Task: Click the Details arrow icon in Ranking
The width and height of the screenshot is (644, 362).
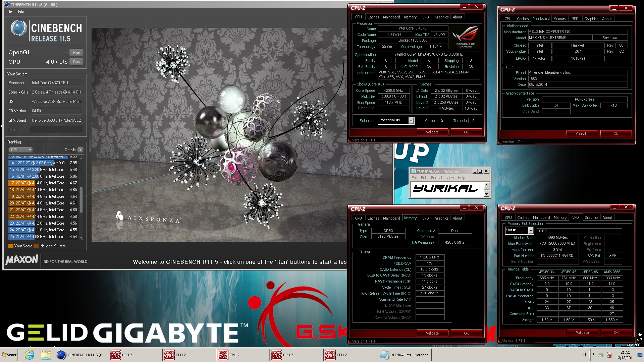Action: (80, 150)
